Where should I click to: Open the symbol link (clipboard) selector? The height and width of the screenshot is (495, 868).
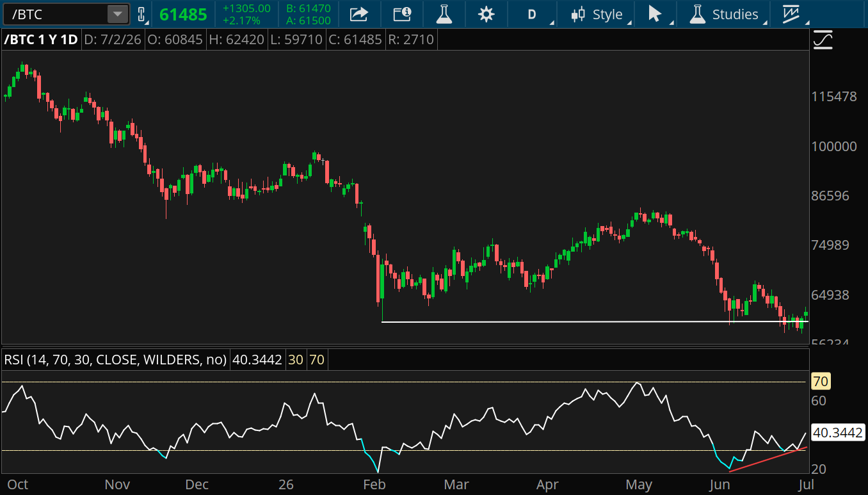pyautogui.click(x=141, y=14)
